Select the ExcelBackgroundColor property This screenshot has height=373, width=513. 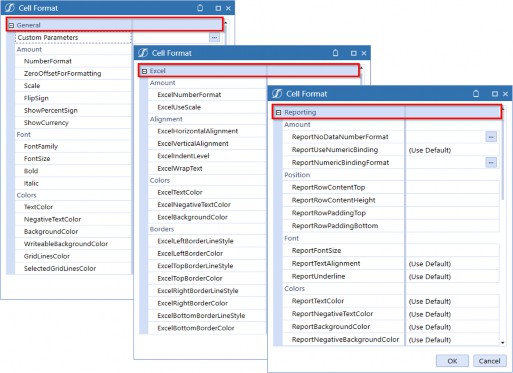[193, 217]
